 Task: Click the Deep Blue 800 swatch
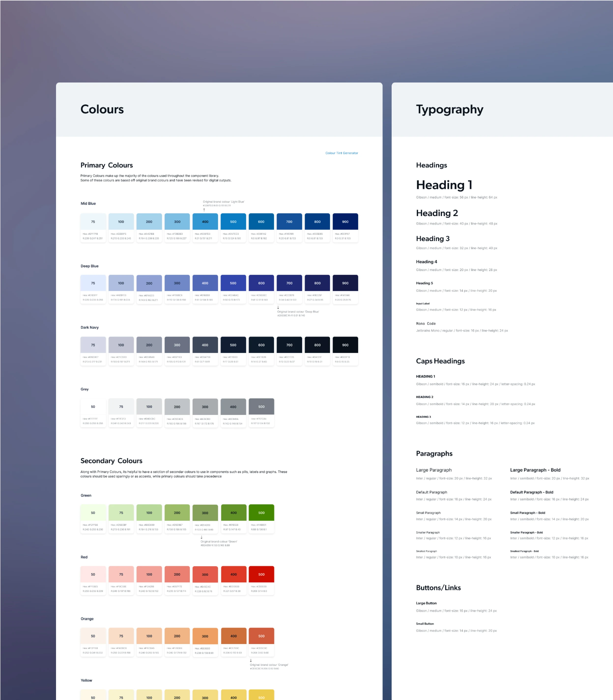click(x=317, y=289)
